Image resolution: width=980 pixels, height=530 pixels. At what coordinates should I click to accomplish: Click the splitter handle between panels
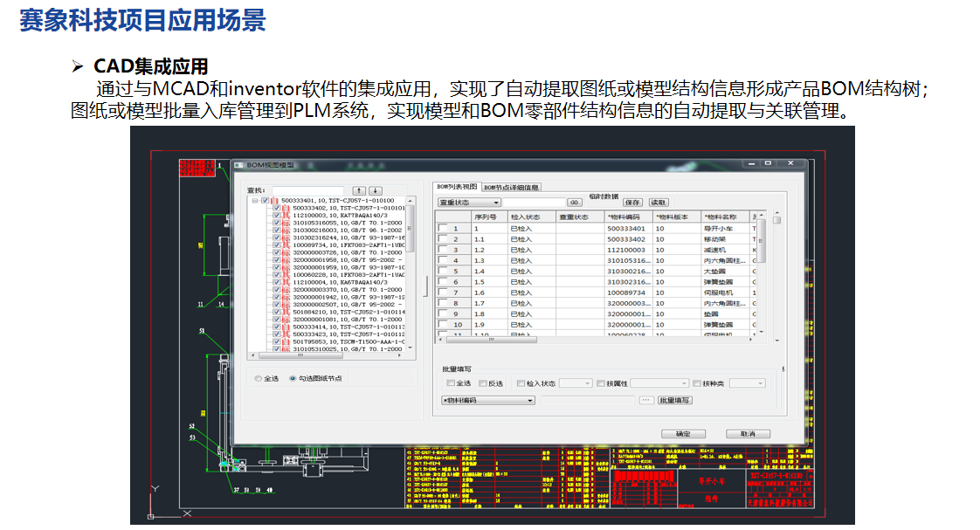tap(425, 286)
